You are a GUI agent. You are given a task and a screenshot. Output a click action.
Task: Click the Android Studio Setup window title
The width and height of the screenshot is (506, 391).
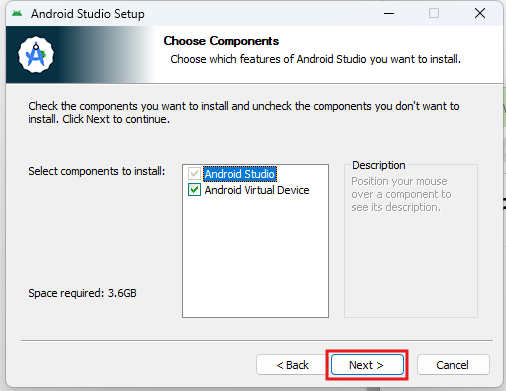point(88,14)
